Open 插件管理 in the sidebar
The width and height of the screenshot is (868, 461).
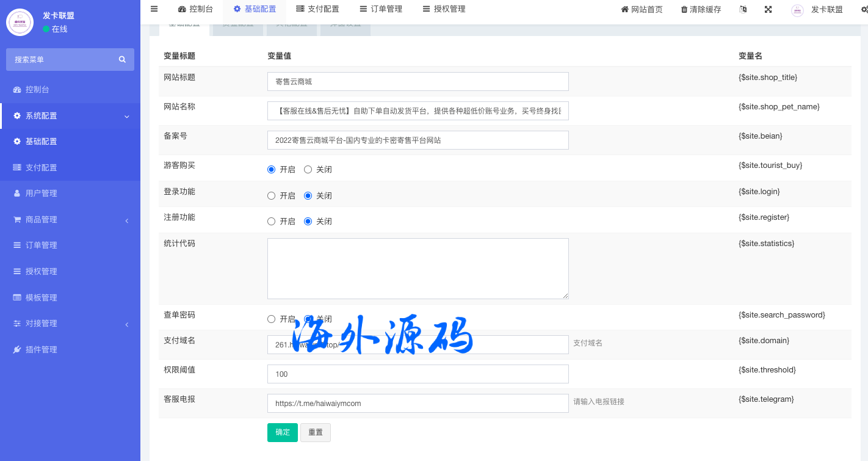tap(41, 350)
